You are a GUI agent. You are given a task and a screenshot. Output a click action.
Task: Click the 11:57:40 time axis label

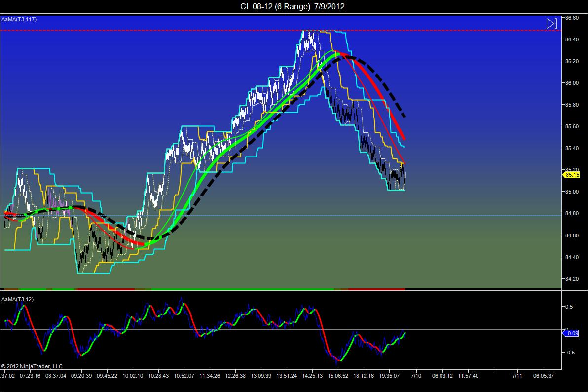[468, 376]
